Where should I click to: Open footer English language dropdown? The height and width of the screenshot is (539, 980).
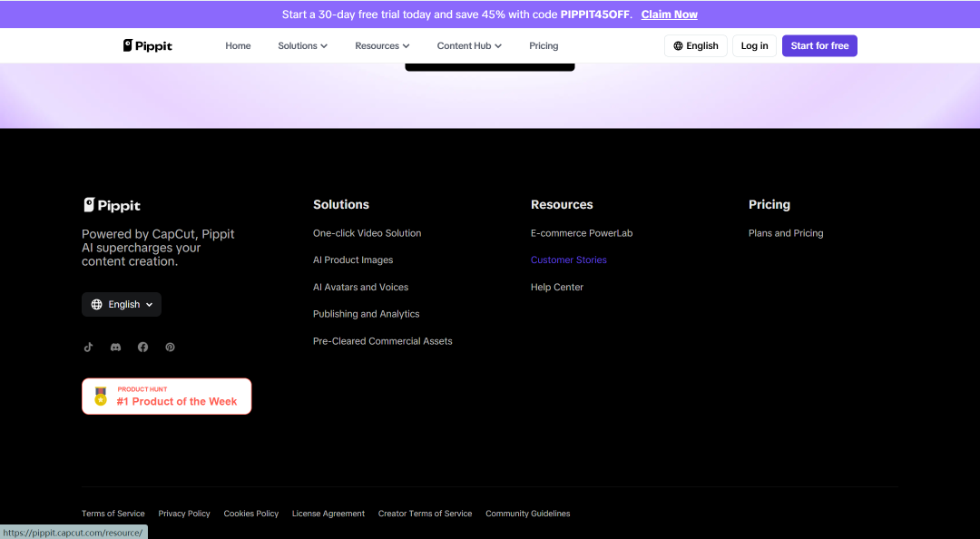point(122,305)
